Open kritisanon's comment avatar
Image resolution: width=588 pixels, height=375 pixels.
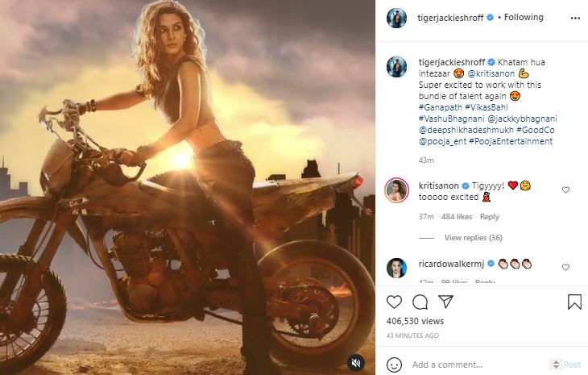395,190
